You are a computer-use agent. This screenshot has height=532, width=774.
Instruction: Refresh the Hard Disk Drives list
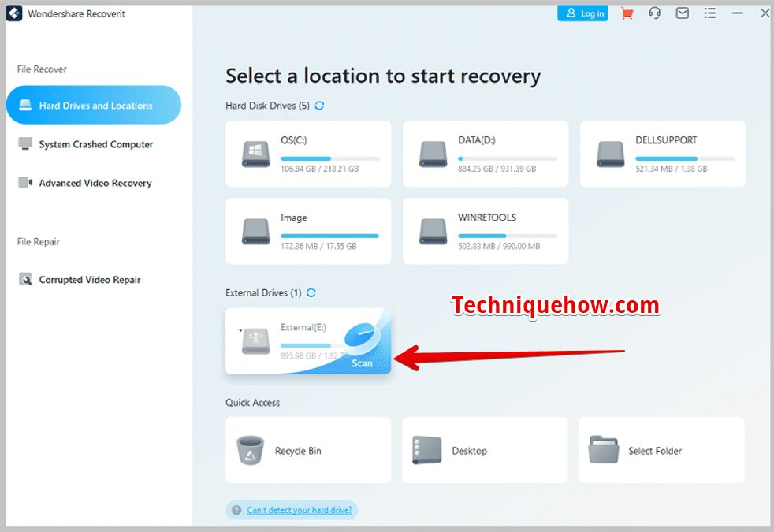(319, 106)
